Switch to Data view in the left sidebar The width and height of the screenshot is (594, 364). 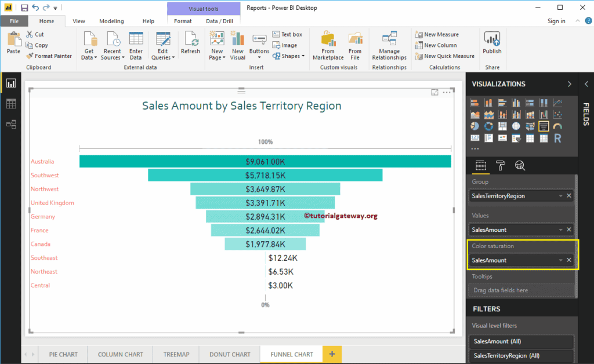[x=10, y=103]
